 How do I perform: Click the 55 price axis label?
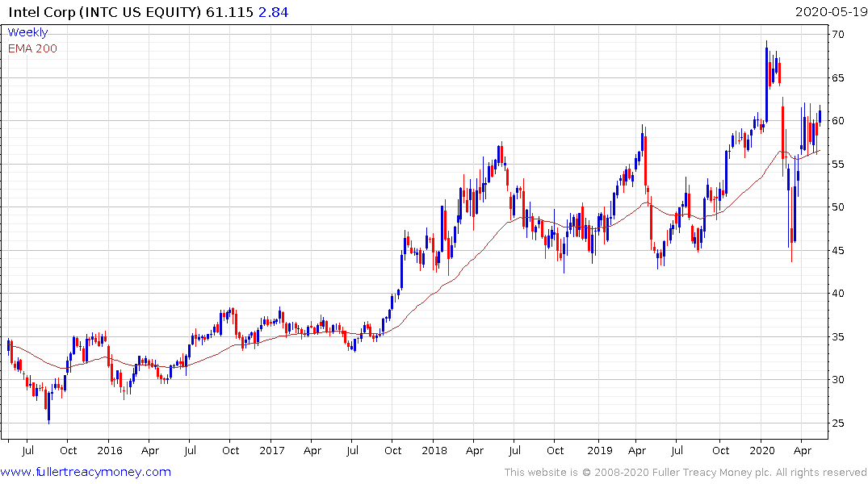pyautogui.click(x=838, y=165)
